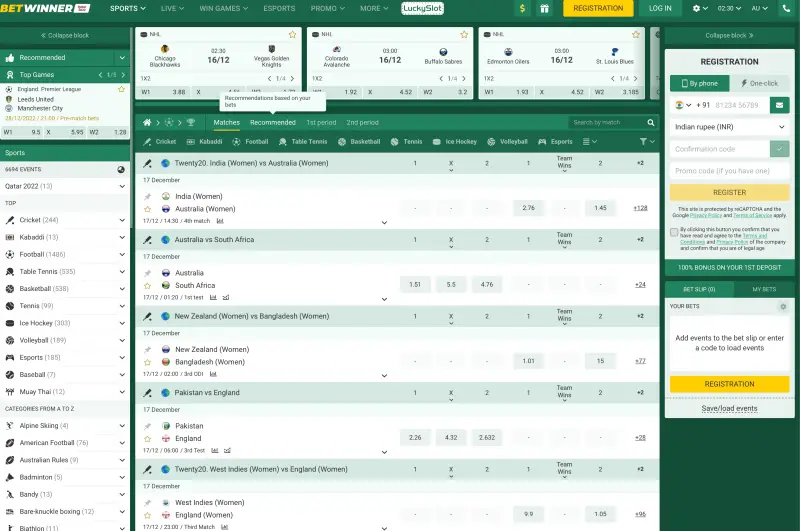Image resolution: width=800 pixels, height=531 pixels.
Task: Favorite the India (Women) match star
Action: (147, 209)
